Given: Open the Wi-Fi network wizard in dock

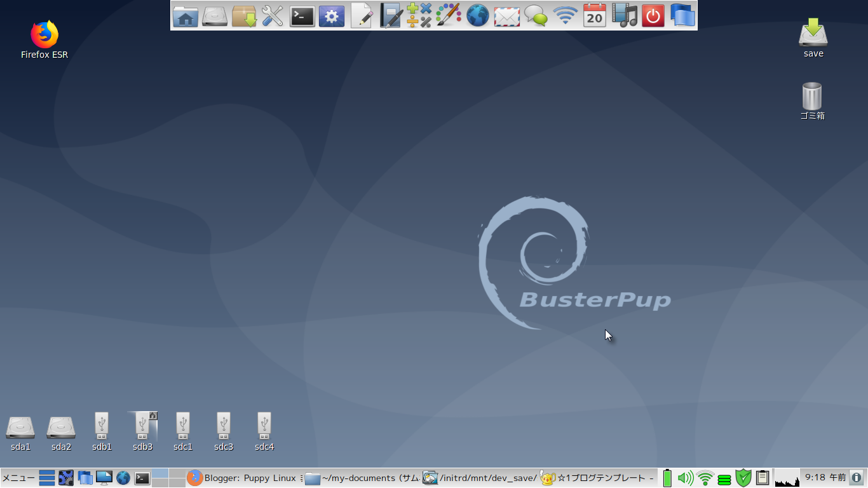Looking at the screenshot, I should pyautogui.click(x=566, y=16).
